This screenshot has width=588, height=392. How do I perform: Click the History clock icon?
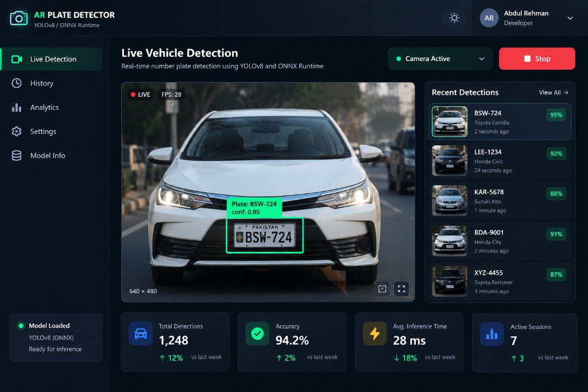(17, 83)
